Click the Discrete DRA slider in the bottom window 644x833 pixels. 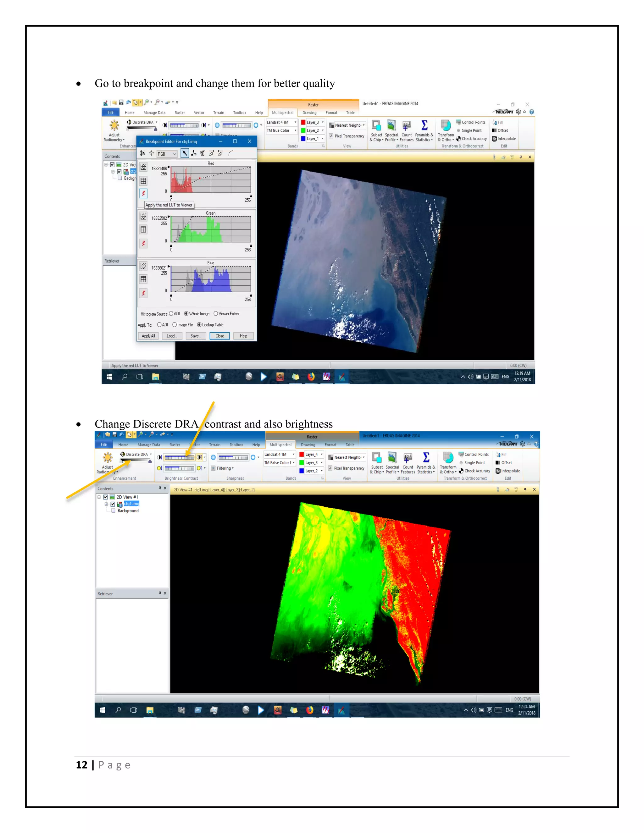tap(136, 461)
